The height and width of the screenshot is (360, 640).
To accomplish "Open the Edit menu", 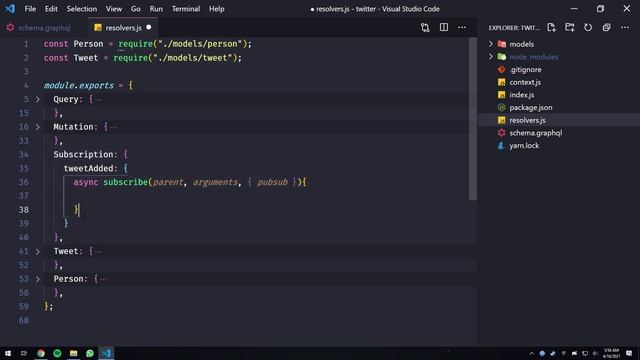I will tap(51, 9).
